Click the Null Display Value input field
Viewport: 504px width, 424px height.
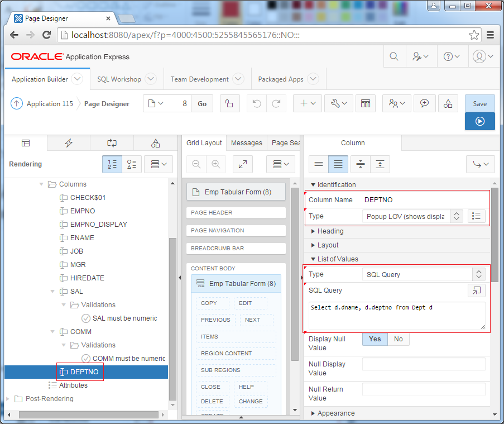pyautogui.click(x=424, y=364)
